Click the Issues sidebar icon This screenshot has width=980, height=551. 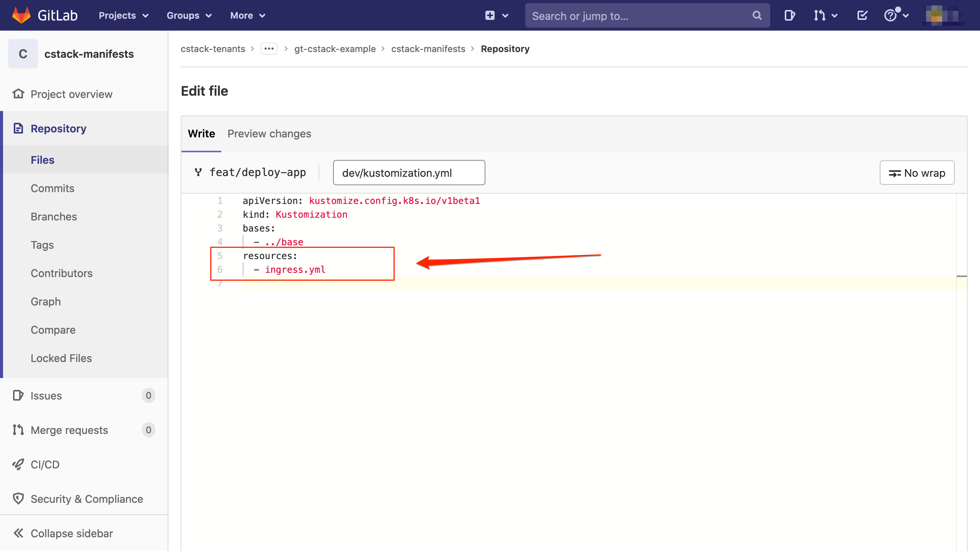pyautogui.click(x=18, y=395)
